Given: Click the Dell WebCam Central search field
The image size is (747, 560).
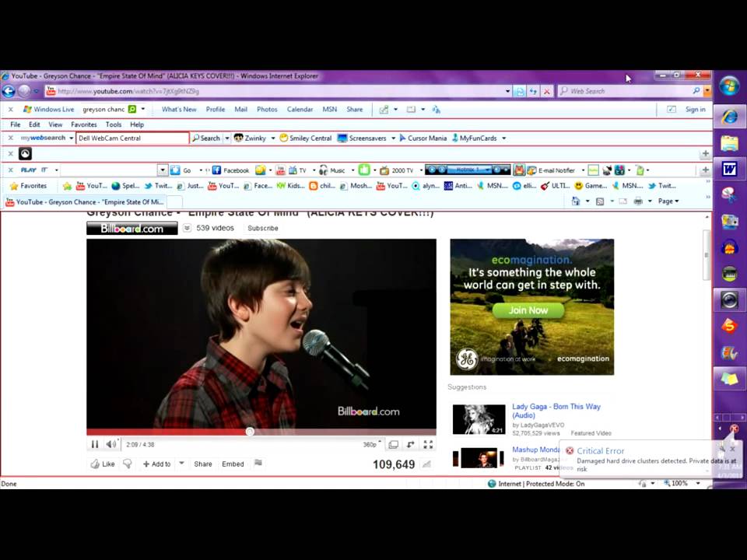Looking at the screenshot, I should (x=132, y=138).
